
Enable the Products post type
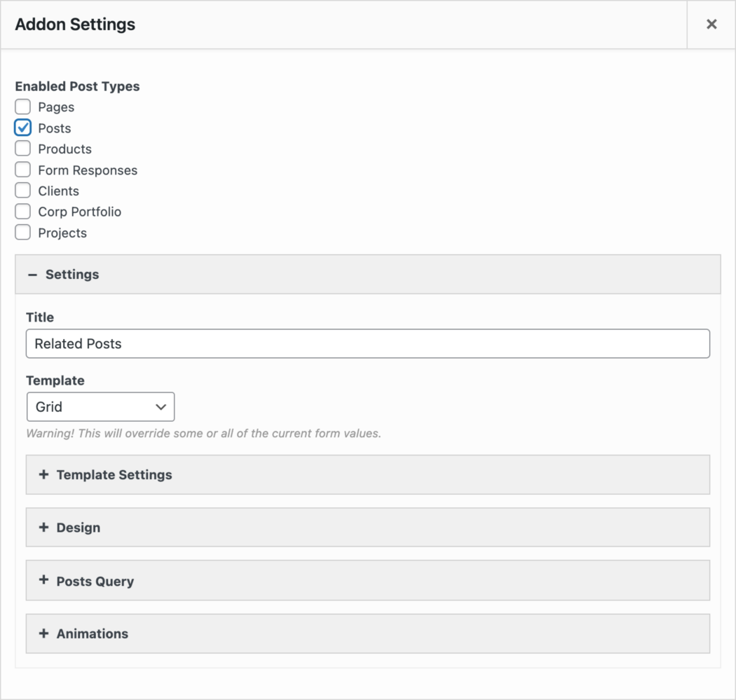[x=23, y=149]
